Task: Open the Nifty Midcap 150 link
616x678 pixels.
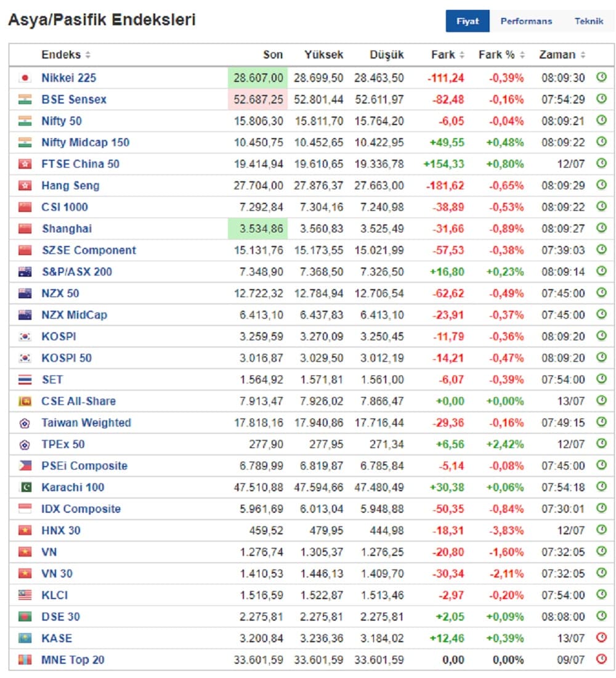Action: click(x=85, y=142)
